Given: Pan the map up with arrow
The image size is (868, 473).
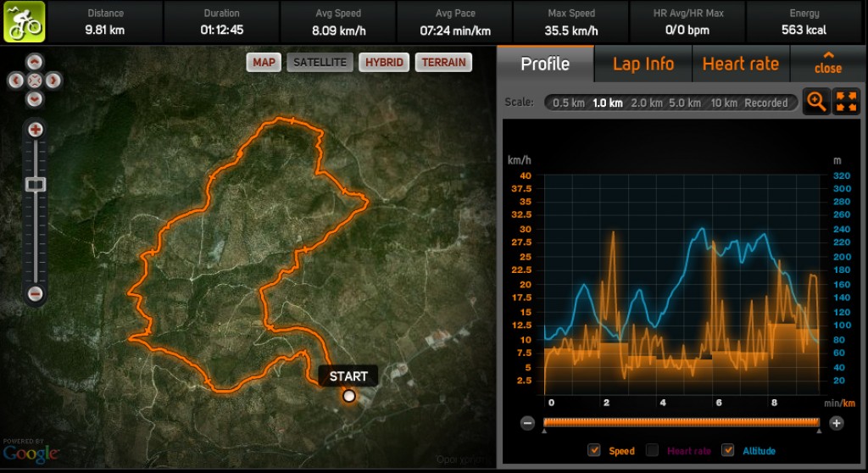Looking at the screenshot, I should (x=34, y=62).
